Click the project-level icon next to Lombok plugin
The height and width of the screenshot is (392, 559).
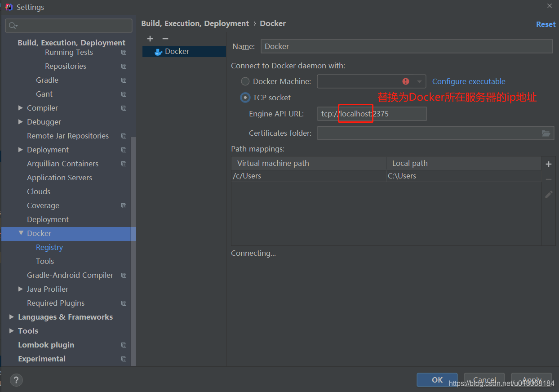(x=124, y=345)
